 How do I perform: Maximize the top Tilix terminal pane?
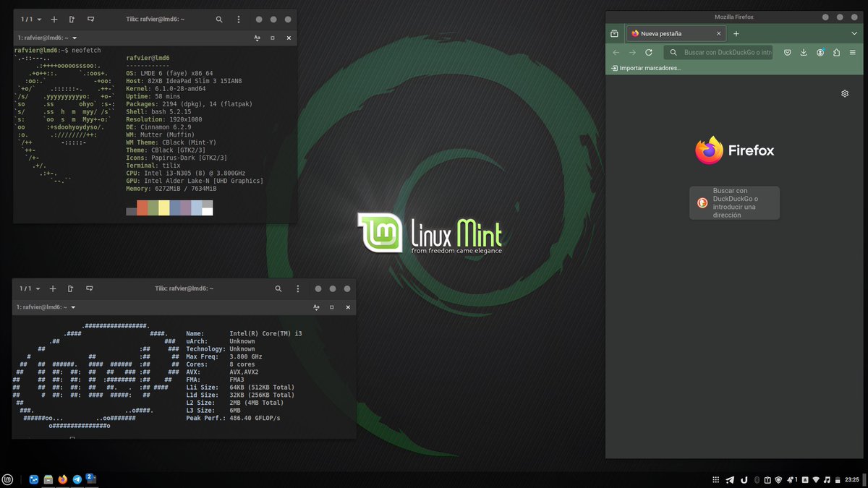(273, 38)
